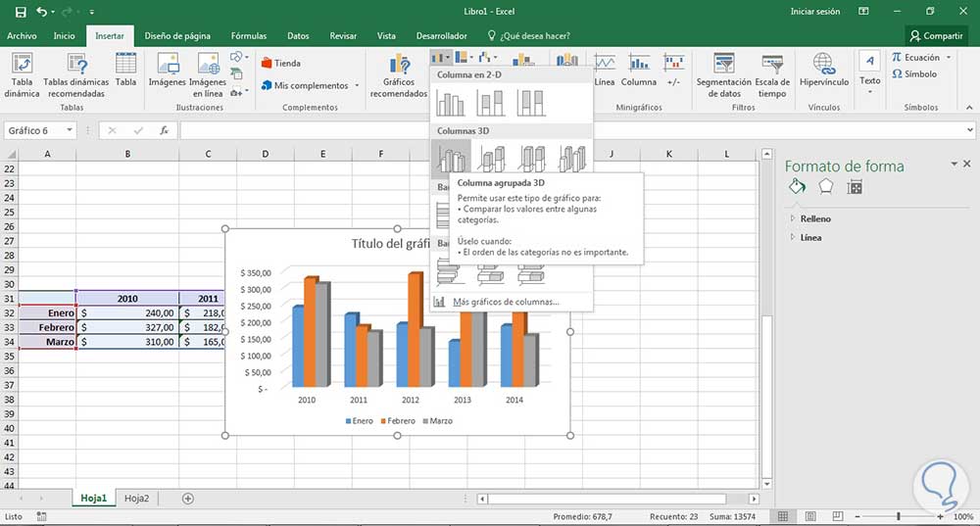The width and height of the screenshot is (980, 526).
Task: Open Relleno y línea paint-bucket tab
Action: pyautogui.click(x=797, y=186)
